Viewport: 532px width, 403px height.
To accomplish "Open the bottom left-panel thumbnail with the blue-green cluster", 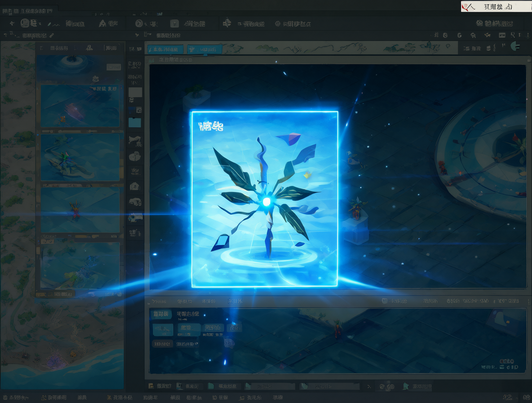I will pos(80,266).
